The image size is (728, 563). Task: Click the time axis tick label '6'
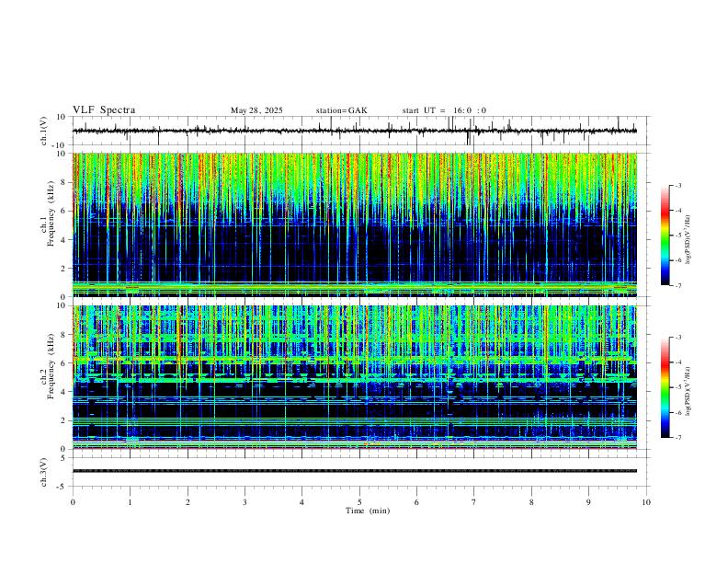(x=417, y=502)
